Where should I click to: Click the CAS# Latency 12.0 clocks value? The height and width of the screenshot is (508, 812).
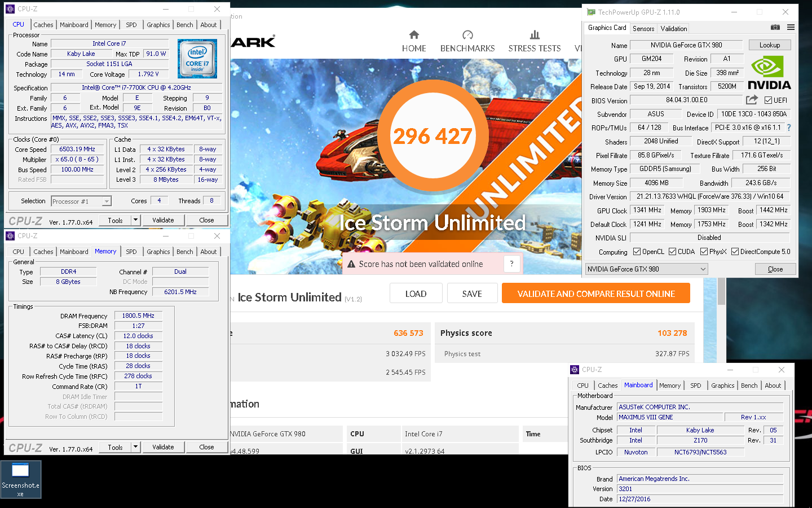pos(138,336)
